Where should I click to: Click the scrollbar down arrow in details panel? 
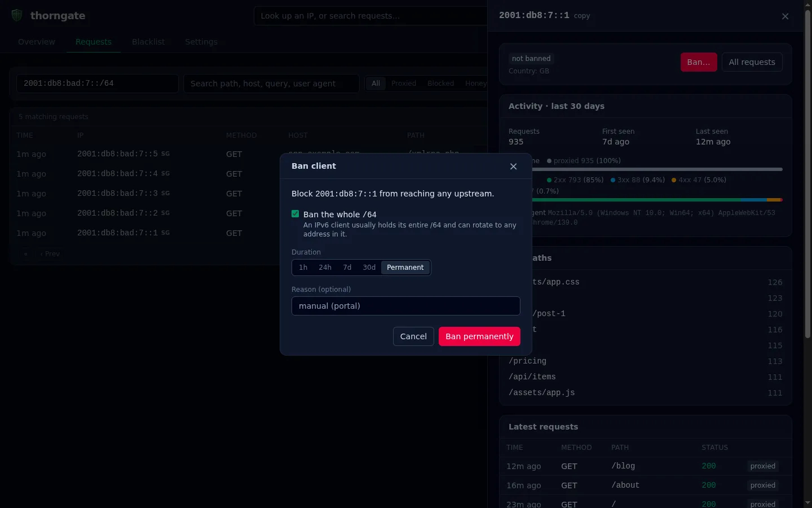807,503
